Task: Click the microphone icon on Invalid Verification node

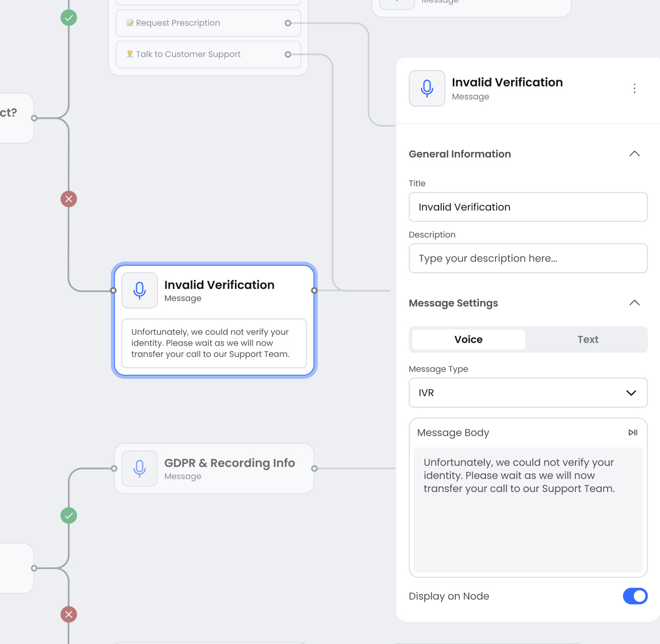Action: [139, 290]
